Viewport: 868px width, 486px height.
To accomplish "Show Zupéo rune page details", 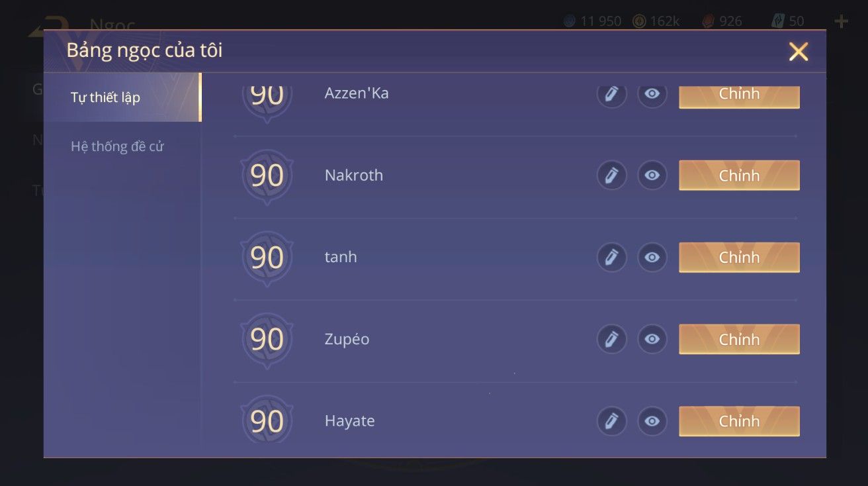I will [x=652, y=339].
